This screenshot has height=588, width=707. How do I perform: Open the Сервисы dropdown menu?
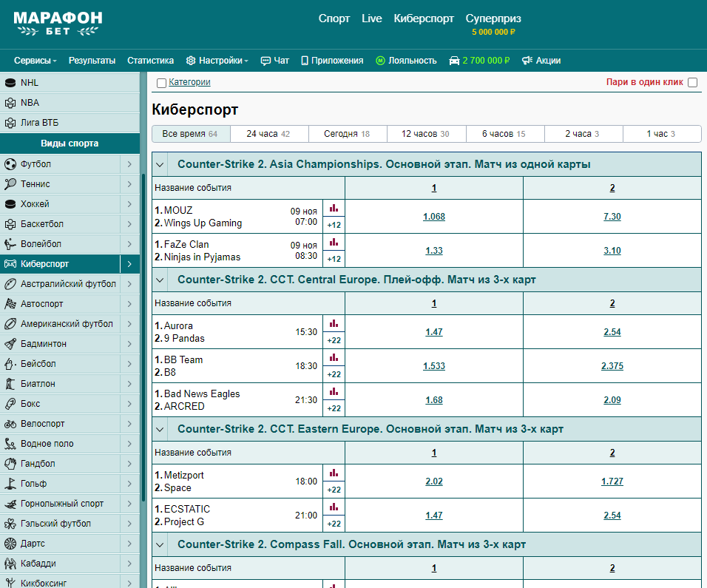point(35,61)
